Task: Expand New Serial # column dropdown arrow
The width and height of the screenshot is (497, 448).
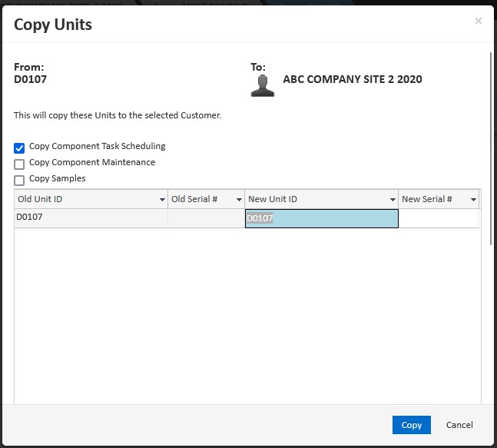Action: coord(473,200)
